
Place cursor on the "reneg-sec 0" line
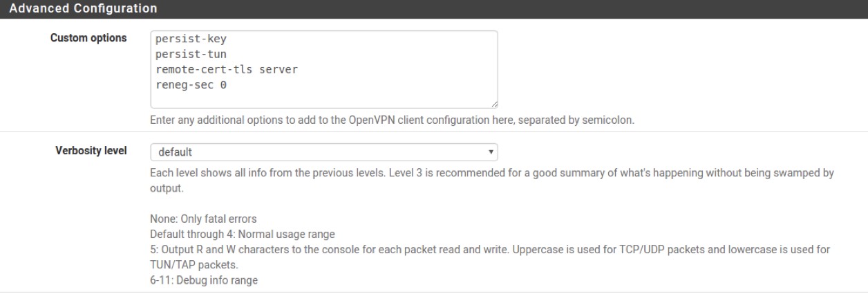pyautogui.click(x=191, y=85)
